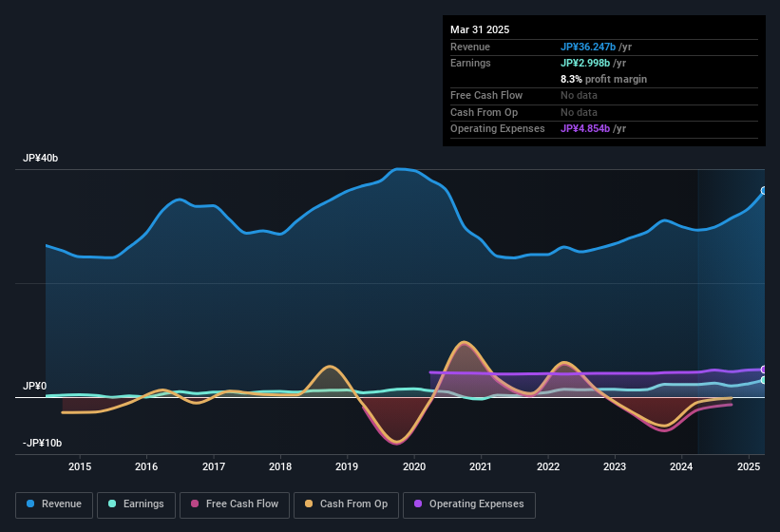780x532 pixels.
Task: Click the JP¥2.998b earnings value
Action: (585, 63)
